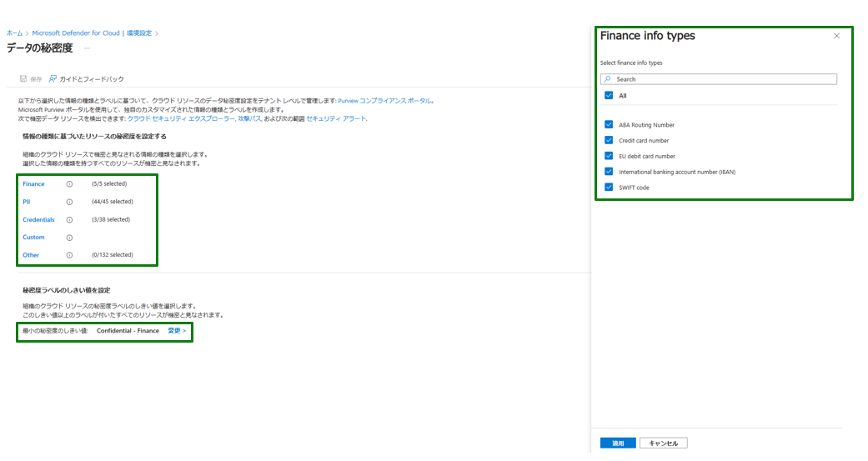Screen dimensions: 868x461
Task: Click the Confidential - Finance value
Action: tap(128, 331)
